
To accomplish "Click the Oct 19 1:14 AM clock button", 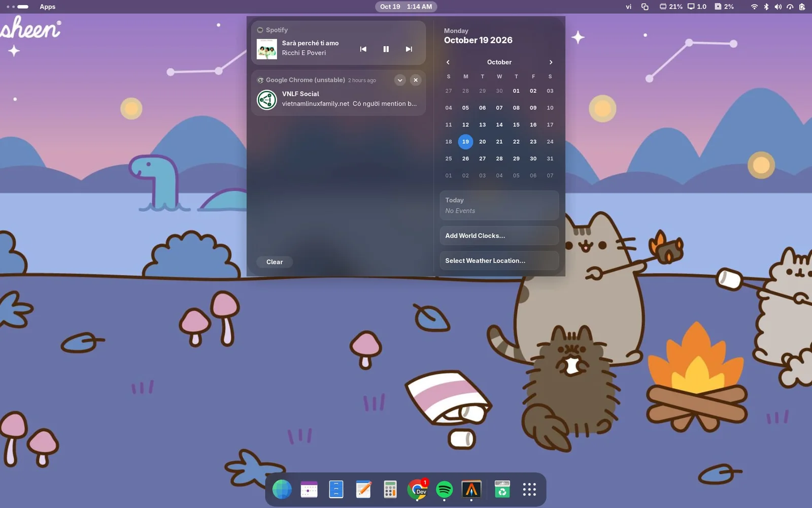I will (x=406, y=7).
